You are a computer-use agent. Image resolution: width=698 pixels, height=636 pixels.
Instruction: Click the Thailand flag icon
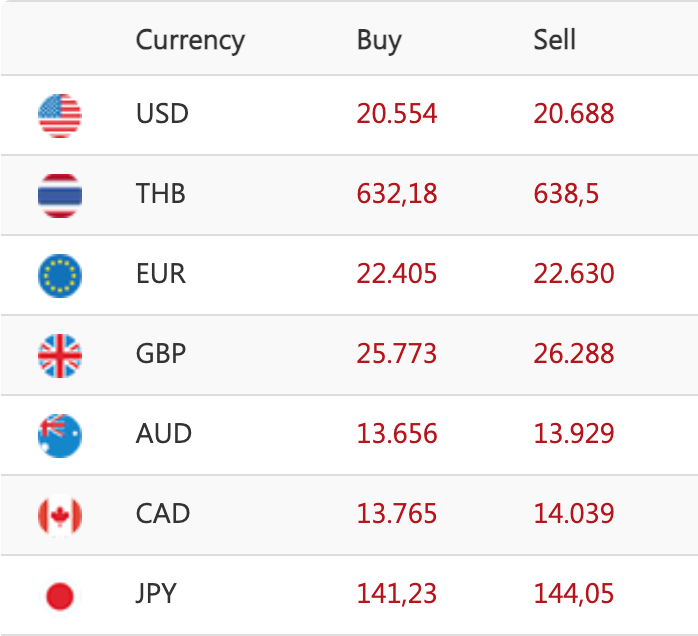click(60, 195)
